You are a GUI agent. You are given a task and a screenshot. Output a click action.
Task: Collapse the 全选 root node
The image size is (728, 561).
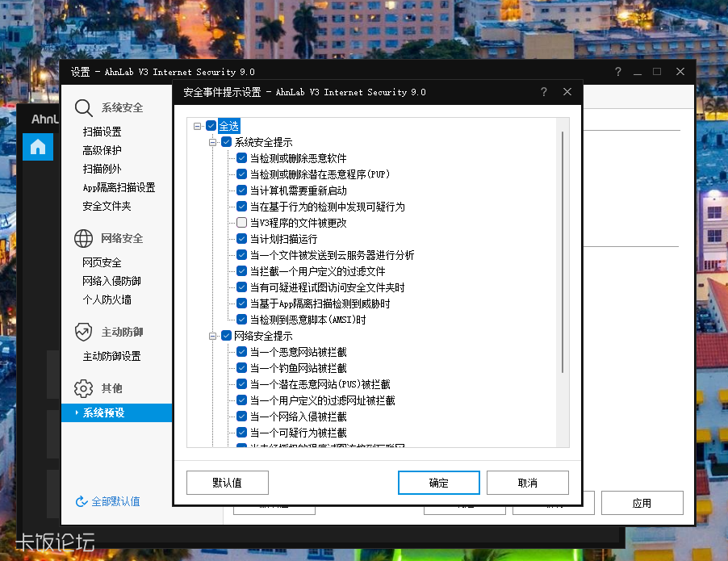click(198, 125)
